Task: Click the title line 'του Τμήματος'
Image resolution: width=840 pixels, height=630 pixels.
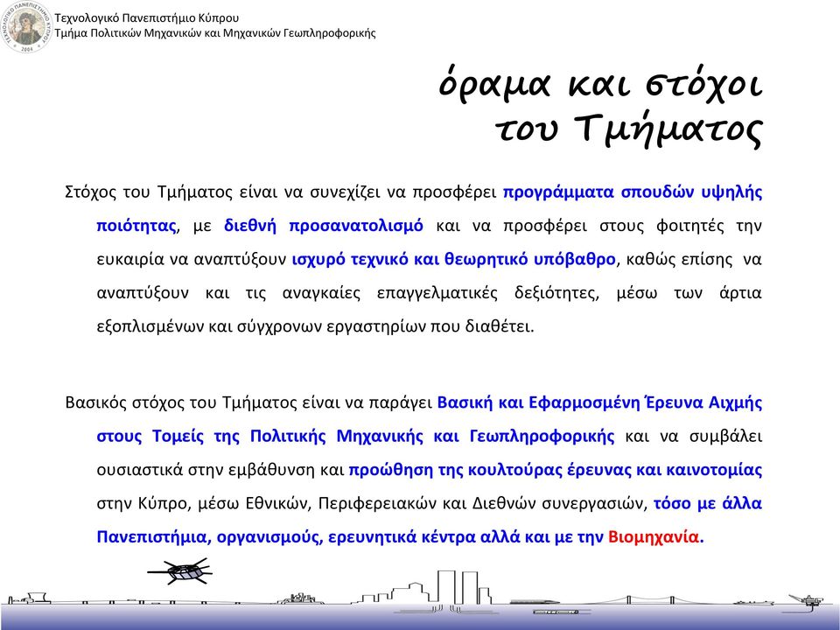Action: tap(628, 129)
